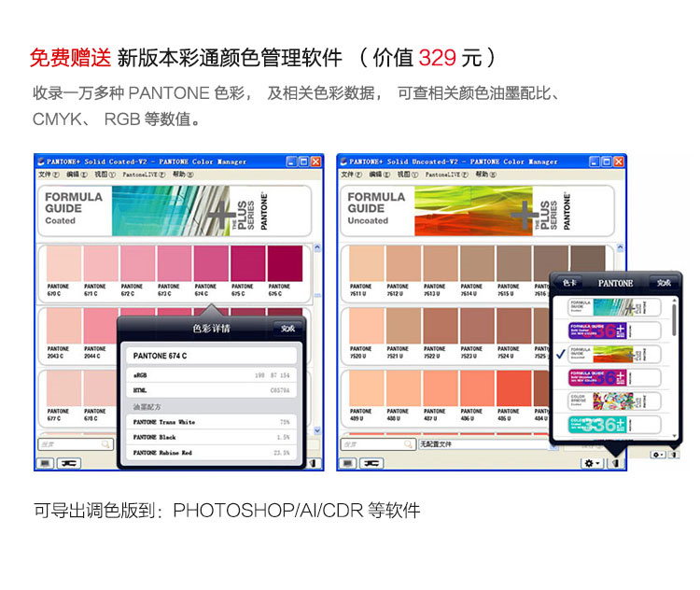The width and height of the screenshot is (700, 590).
Task: Click 完成 in PANTONE fan deck popup
Action: (664, 283)
